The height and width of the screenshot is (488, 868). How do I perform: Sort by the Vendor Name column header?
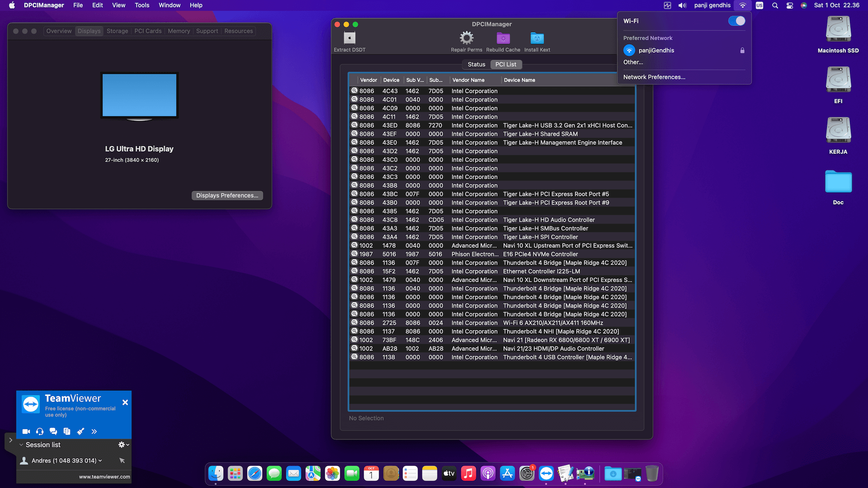click(x=475, y=80)
